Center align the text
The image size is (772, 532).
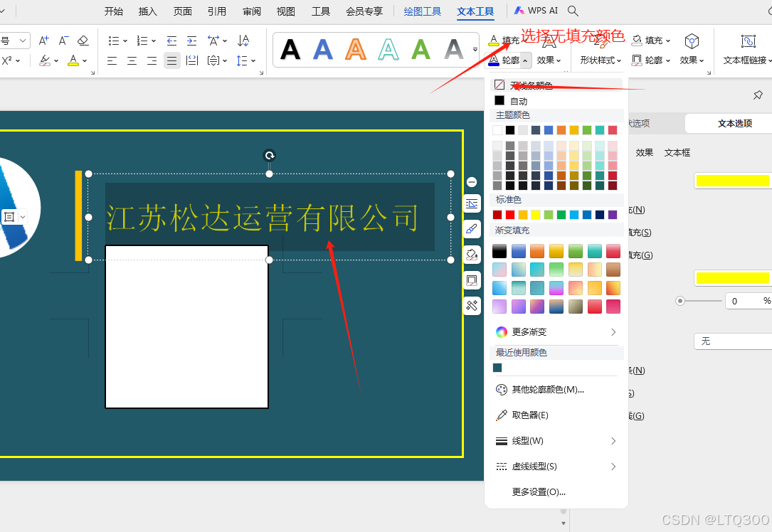(x=132, y=60)
